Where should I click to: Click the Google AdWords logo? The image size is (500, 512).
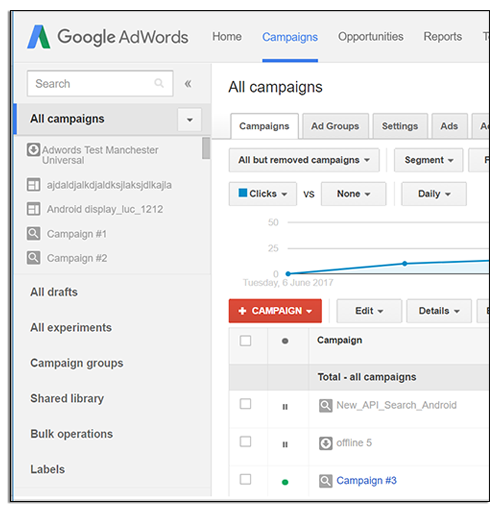point(108,37)
